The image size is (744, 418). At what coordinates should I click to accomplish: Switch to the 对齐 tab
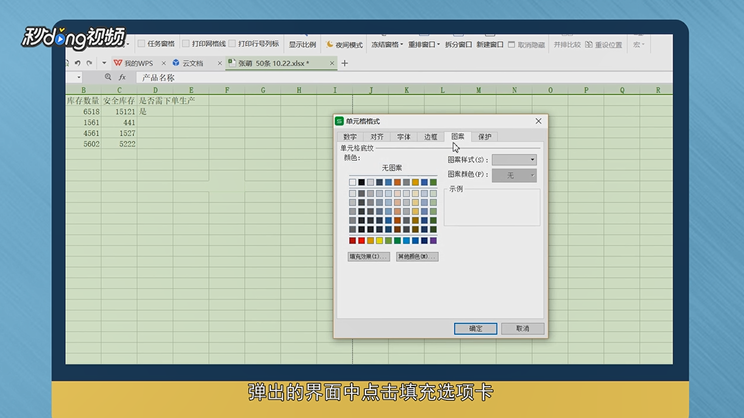point(377,137)
